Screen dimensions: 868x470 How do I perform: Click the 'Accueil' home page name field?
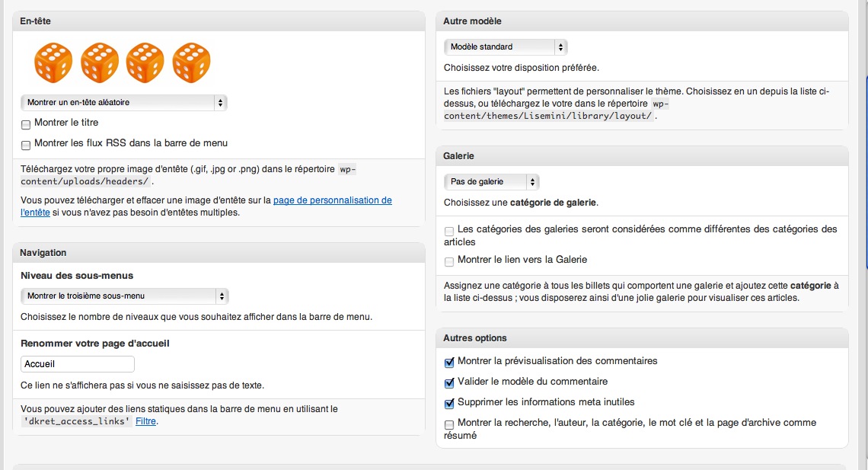[x=78, y=364]
